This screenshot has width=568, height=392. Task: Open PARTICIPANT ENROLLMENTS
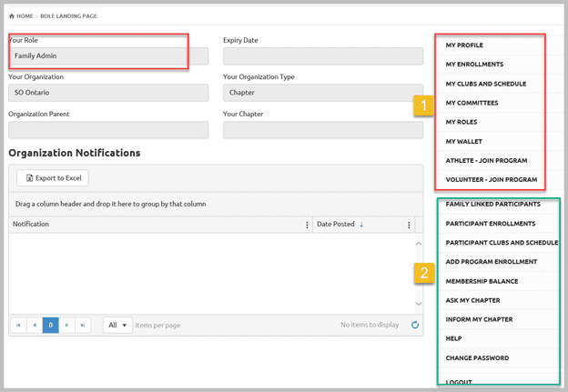coord(491,224)
